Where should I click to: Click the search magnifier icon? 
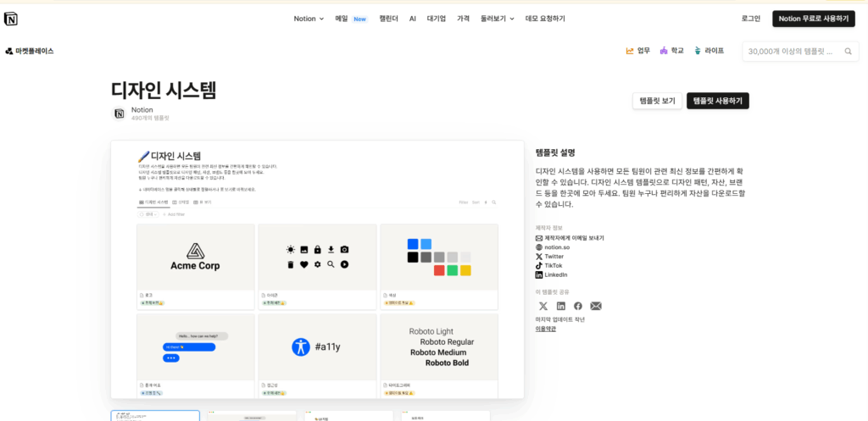tap(848, 52)
